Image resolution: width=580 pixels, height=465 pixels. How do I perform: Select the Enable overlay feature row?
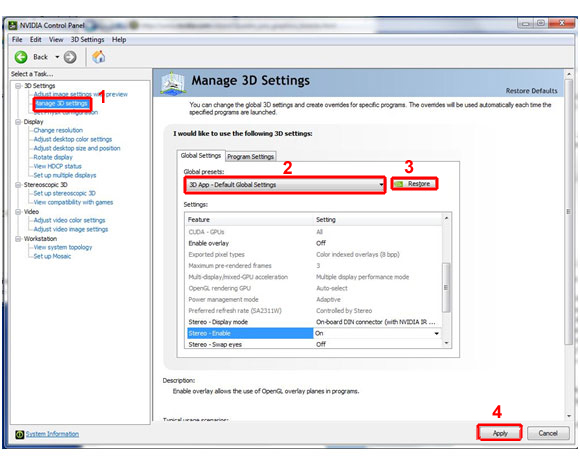coord(314,243)
